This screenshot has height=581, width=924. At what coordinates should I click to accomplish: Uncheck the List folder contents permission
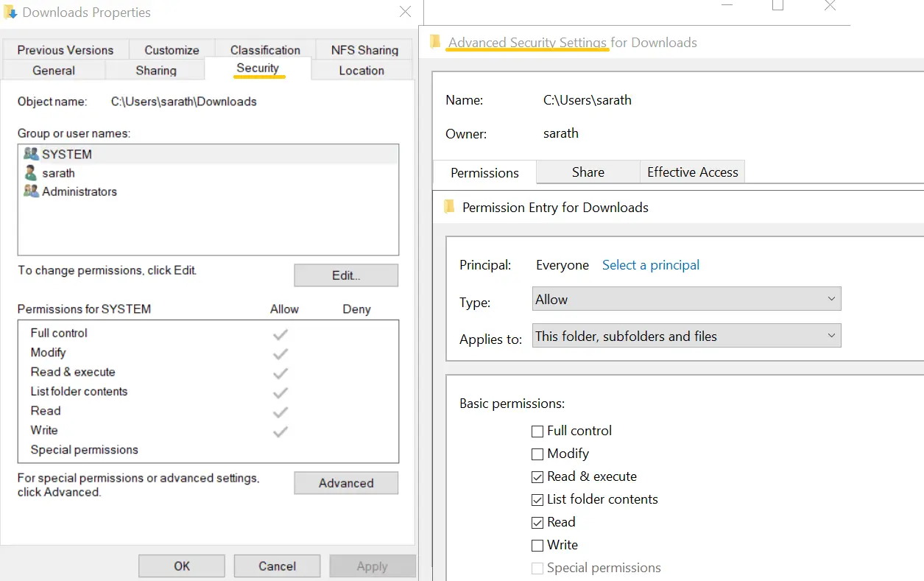537,500
